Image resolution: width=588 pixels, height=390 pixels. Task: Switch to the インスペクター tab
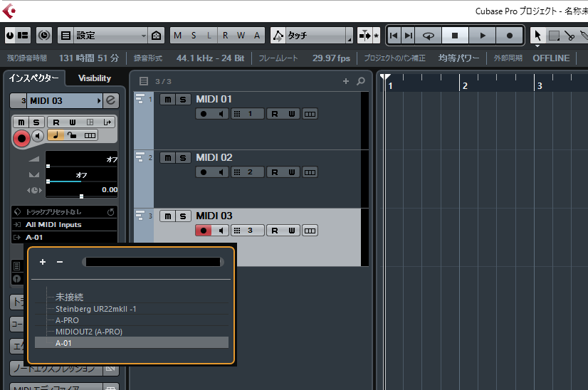34,78
